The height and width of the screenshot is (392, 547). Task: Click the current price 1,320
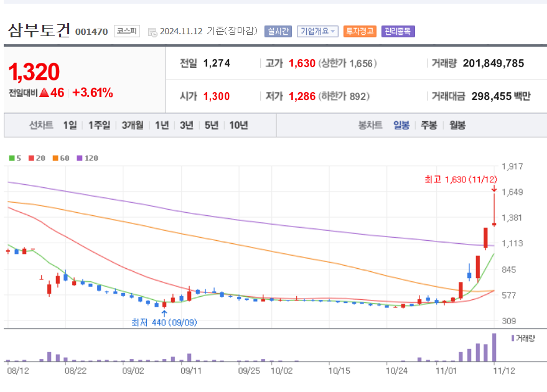(34, 72)
